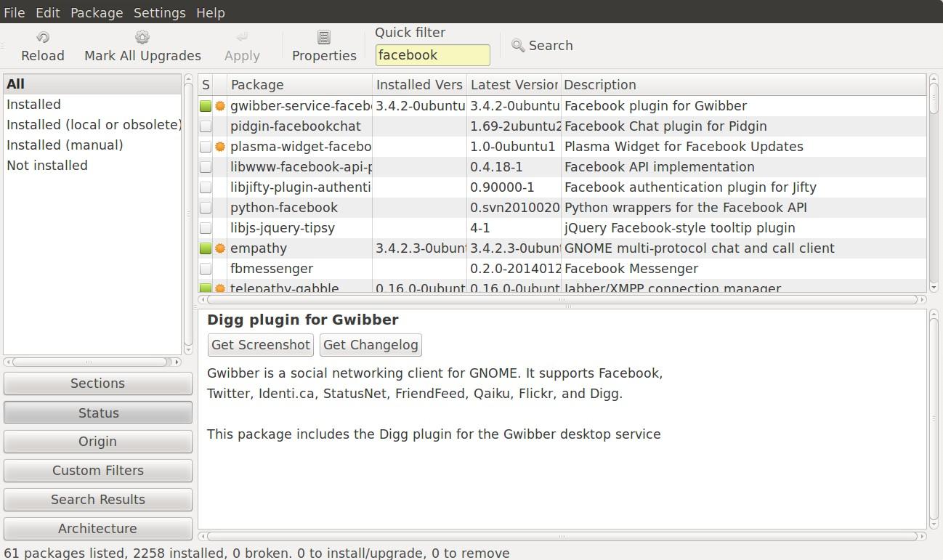
Task: Toggle status checkbox for gwibber-service-facebook
Action: pyautogui.click(x=206, y=106)
